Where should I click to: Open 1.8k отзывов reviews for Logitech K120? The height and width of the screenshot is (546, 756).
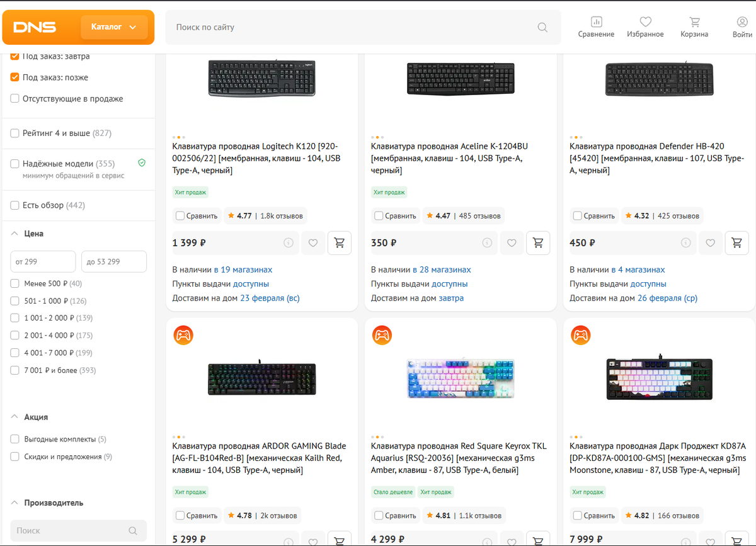(x=281, y=215)
